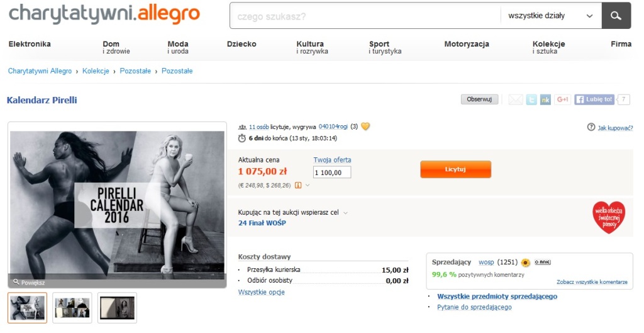Click the magnifier search button

(616, 16)
